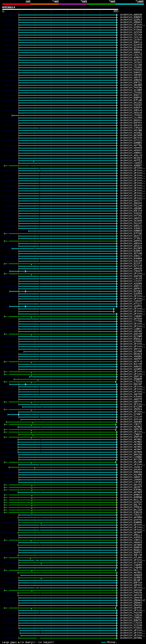Open hit UniRef100_A6YPJ8
Viewport: 146px width, 644px height.
(131, 361)
